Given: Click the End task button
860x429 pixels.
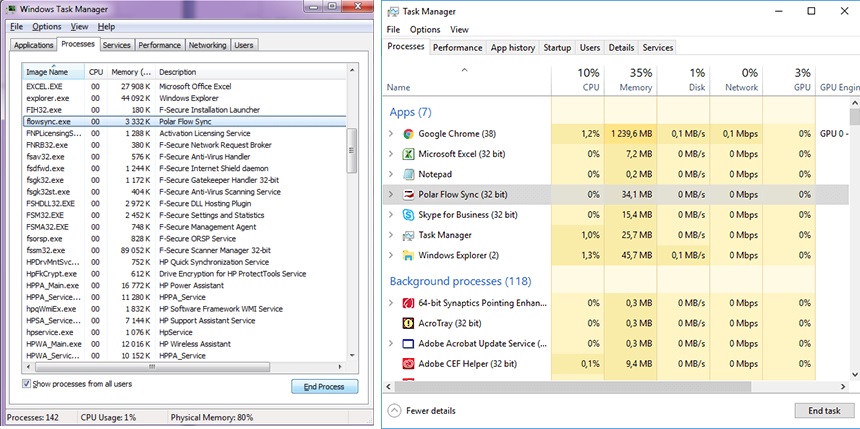Looking at the screenshot, I should click(824, 411).
